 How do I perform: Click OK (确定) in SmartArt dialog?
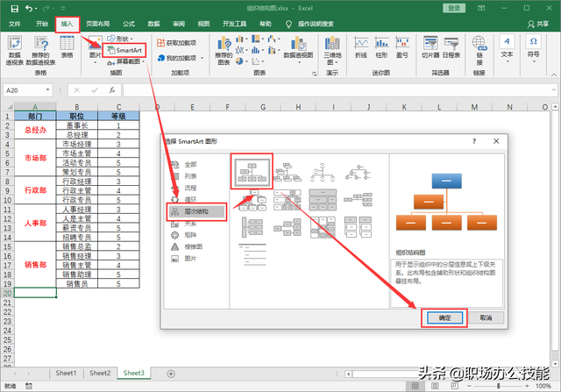444,317
